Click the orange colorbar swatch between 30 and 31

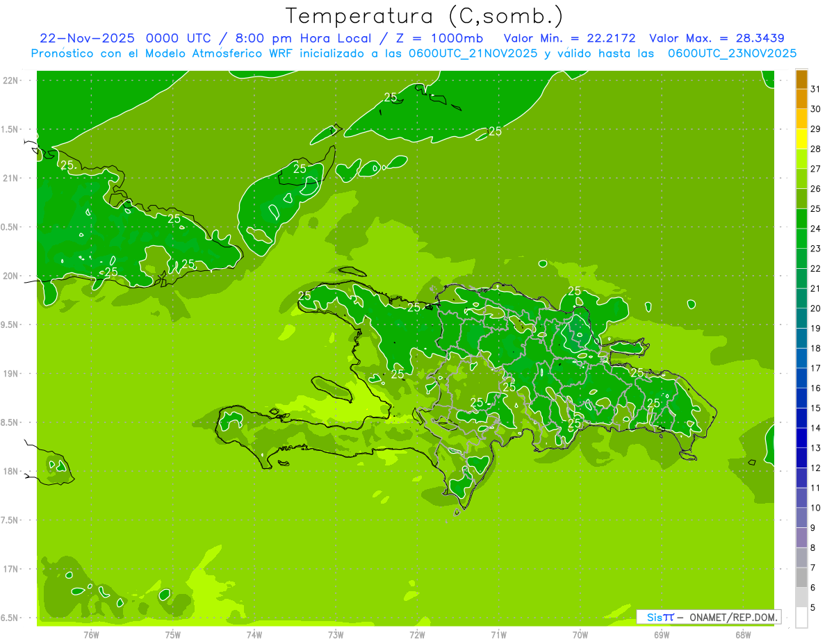point(801,99)
